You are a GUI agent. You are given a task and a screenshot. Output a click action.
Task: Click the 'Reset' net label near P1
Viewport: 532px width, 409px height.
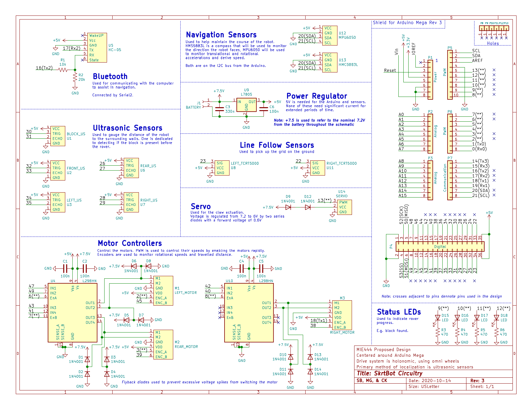click(390, 71)
